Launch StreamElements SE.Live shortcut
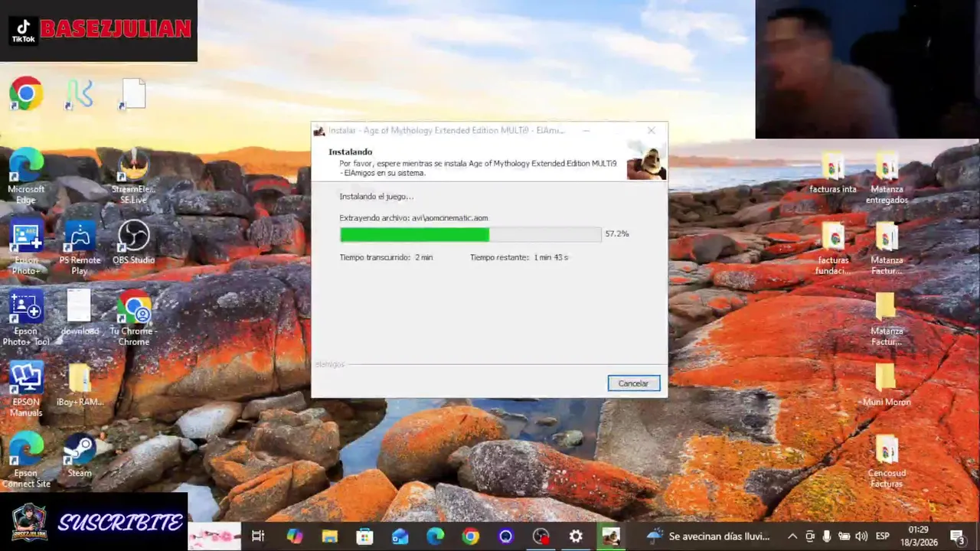The image size is (980, 551). tap(133, 176)
